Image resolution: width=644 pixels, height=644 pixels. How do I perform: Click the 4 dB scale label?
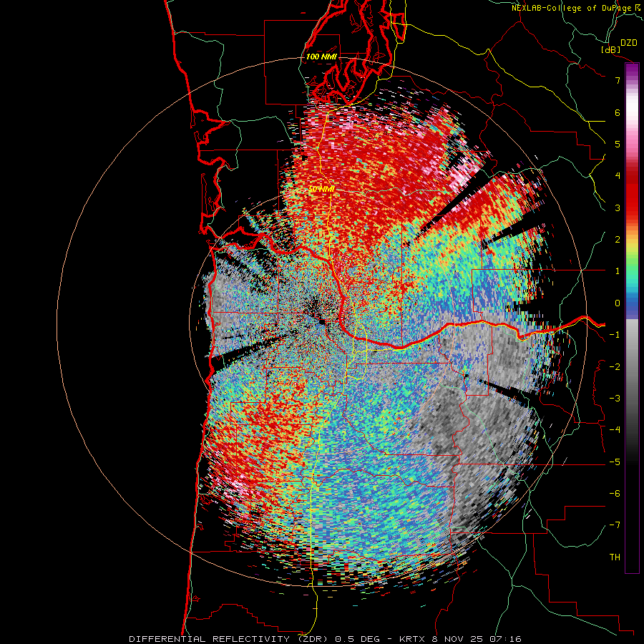click(x=618, y=175)
